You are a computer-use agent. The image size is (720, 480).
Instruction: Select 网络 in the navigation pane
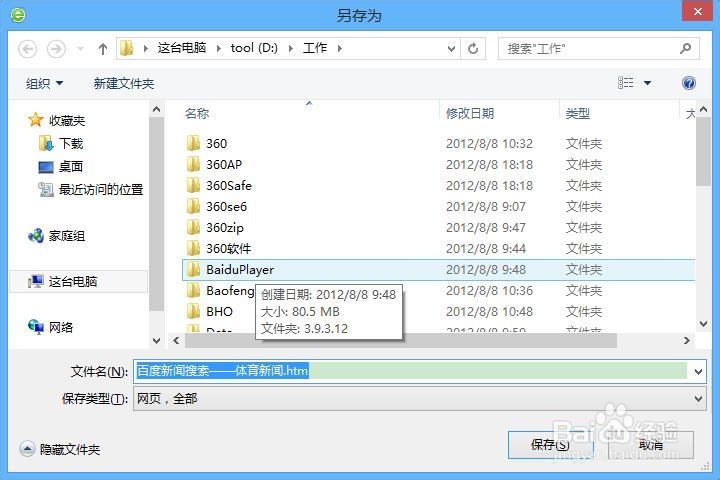click(x=51, y=327)
